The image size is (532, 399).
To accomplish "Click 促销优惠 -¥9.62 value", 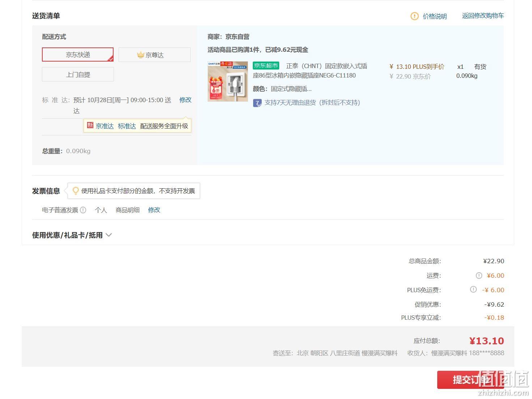I will tap(494, 304).
